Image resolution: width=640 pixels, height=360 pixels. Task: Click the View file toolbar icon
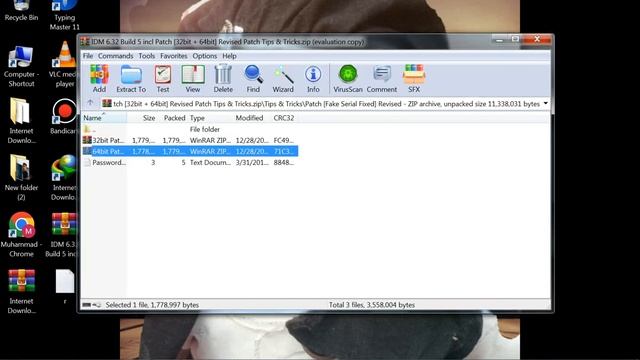pyautogui.click(x=193, y=78)
